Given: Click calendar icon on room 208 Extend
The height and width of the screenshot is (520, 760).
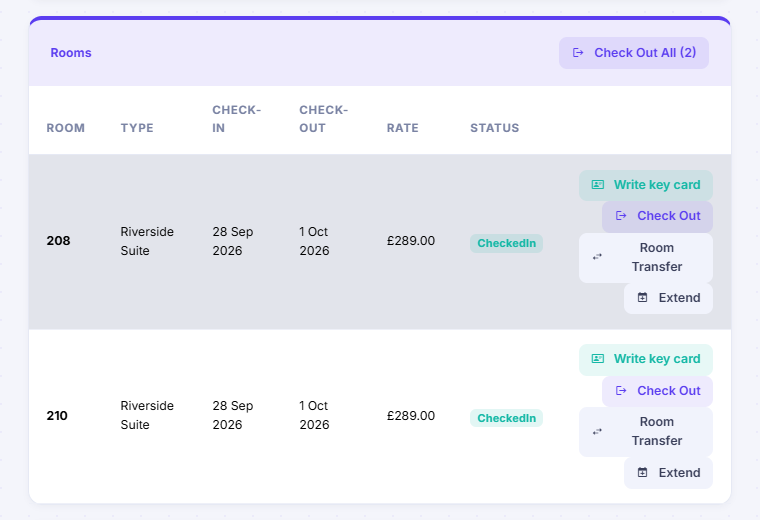Looking at the screenshot, I should click(x=642, y=298).
